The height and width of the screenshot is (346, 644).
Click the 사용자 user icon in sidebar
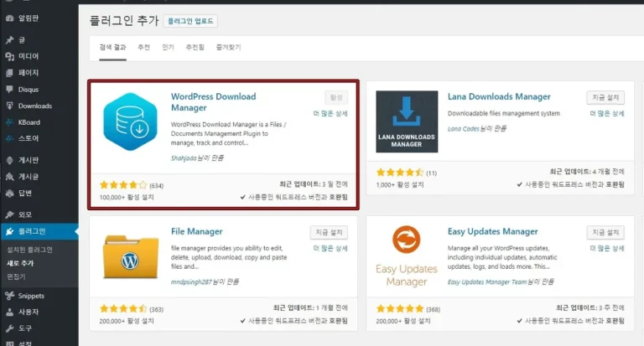(x=10, y=312)
